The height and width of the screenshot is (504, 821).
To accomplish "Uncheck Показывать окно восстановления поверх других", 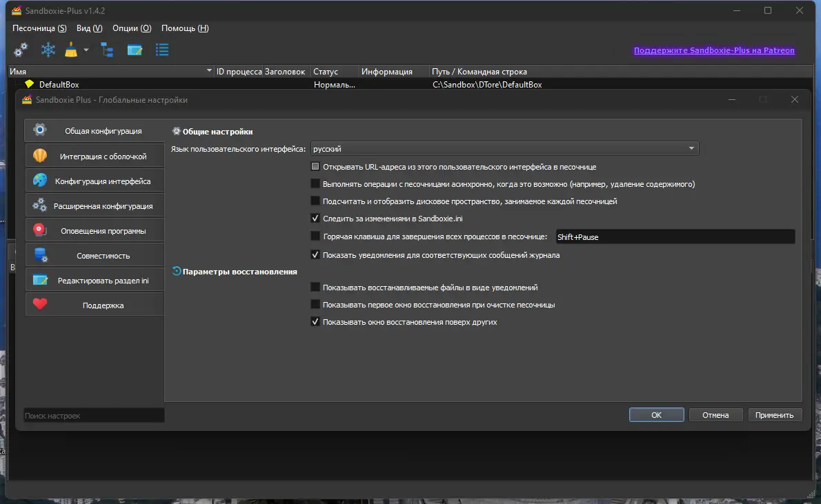I will click(315, 322).
